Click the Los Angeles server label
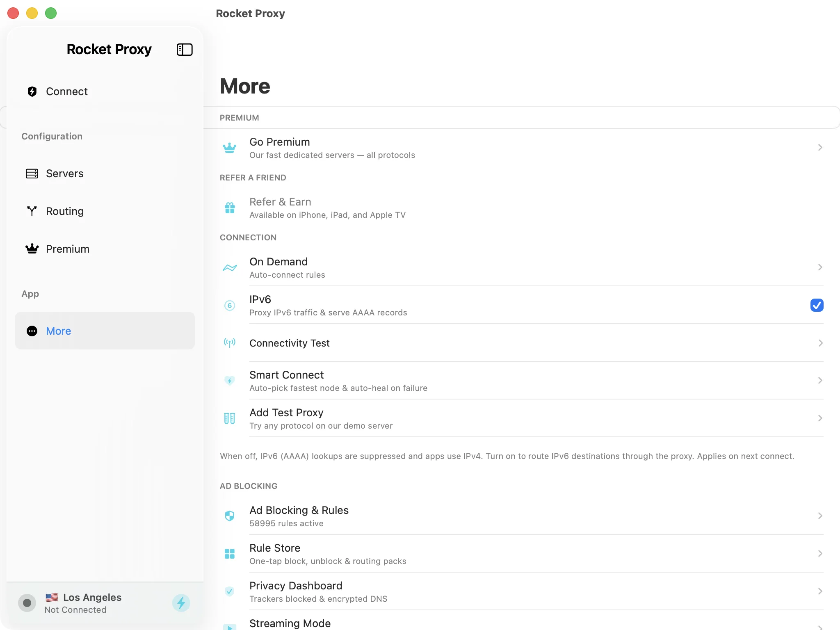840x630 pixels. [x=92, y=597]
